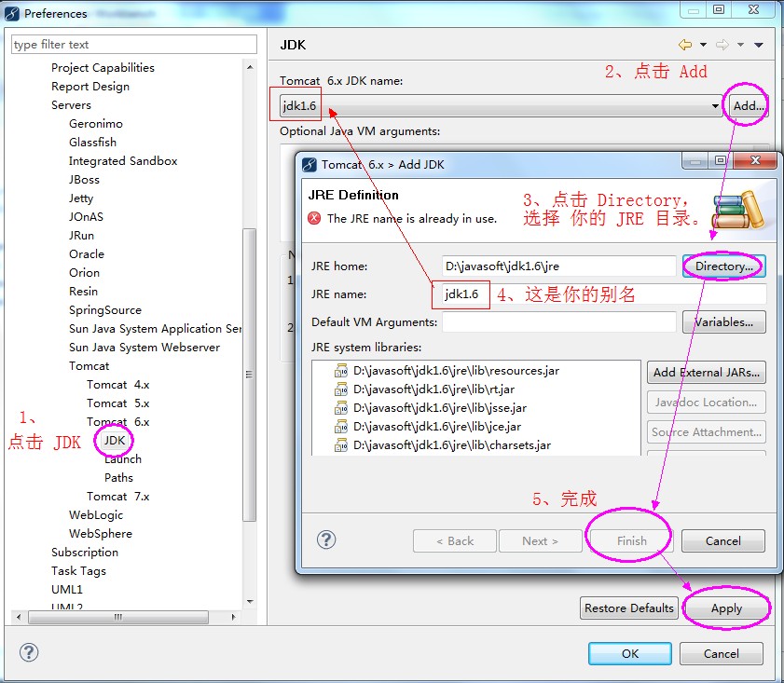
Task: Select Project Capabilities in the tree
Action: click(x=103, y=67)
